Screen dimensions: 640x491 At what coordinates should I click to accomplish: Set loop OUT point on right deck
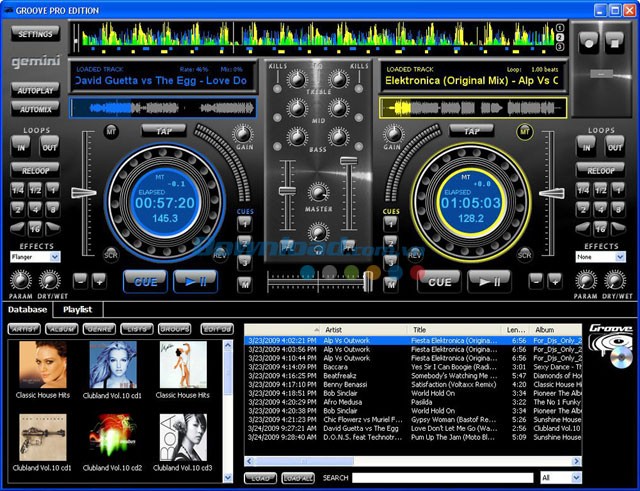(x=614, y=148)
